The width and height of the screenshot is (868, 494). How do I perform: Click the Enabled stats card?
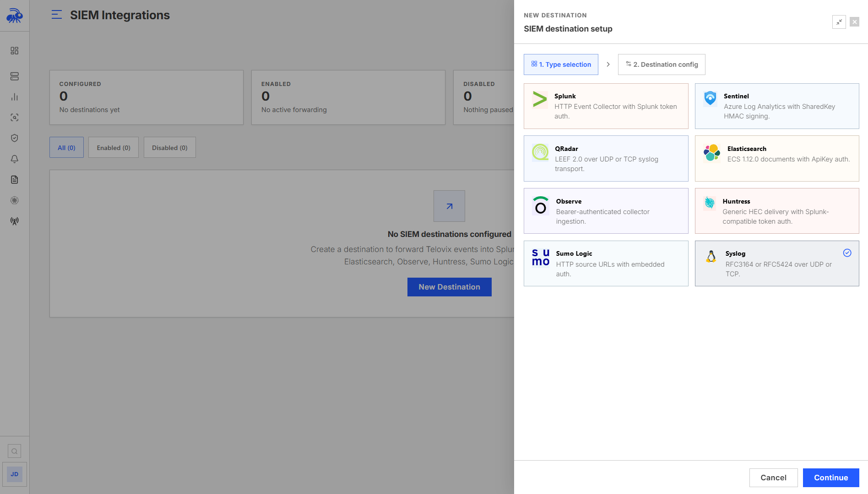(x=348, y=97)
